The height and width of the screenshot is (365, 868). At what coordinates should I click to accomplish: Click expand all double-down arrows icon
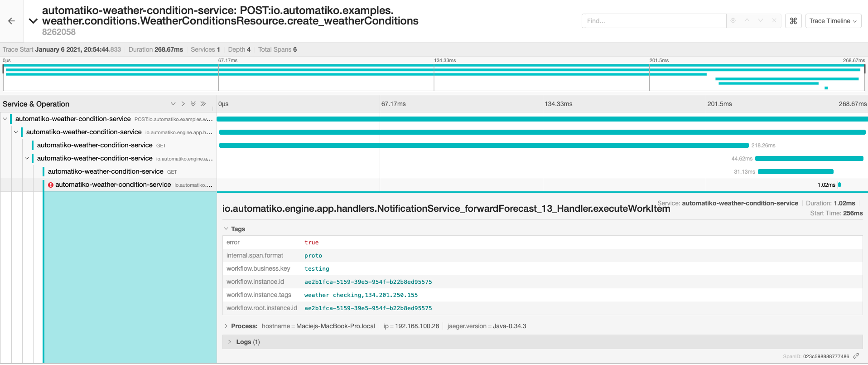(x=193, y=104)
